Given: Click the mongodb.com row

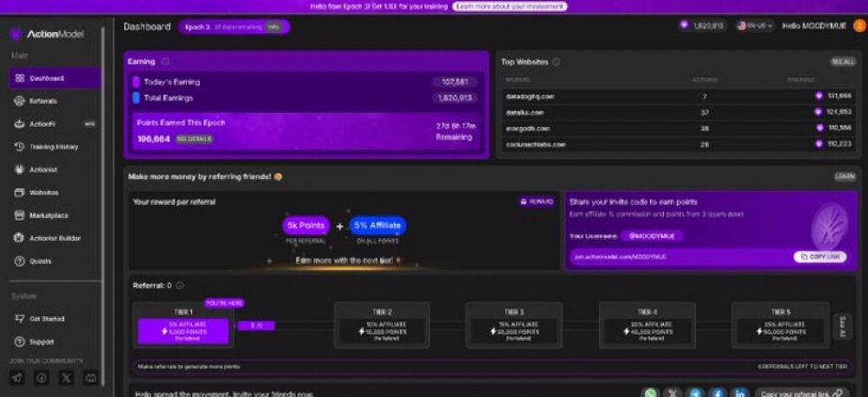Looking at the screenshot, I should (679, 128).
